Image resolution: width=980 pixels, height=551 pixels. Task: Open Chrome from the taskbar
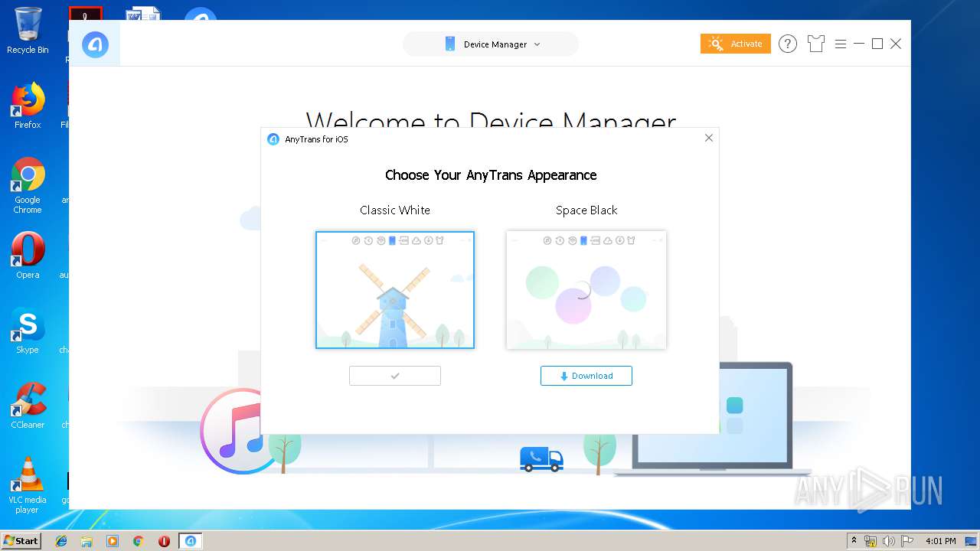pos(138,541)
